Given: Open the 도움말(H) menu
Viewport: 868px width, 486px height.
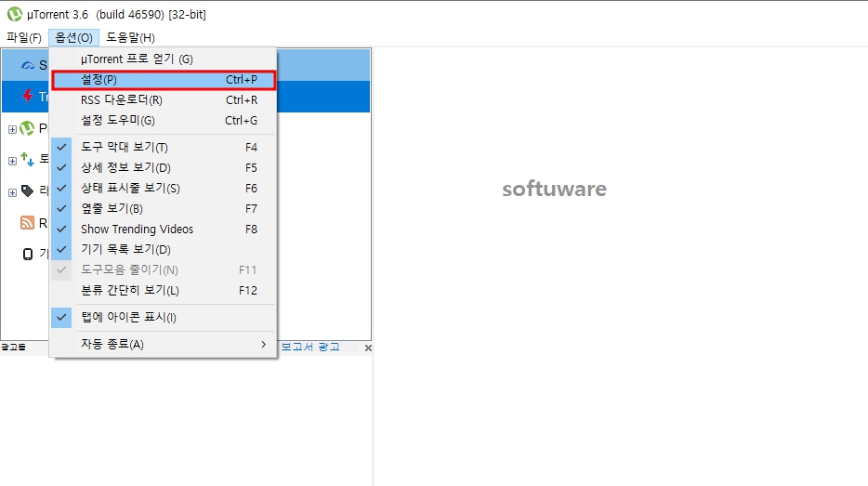Looking at the screenshot, I should 131,38.
